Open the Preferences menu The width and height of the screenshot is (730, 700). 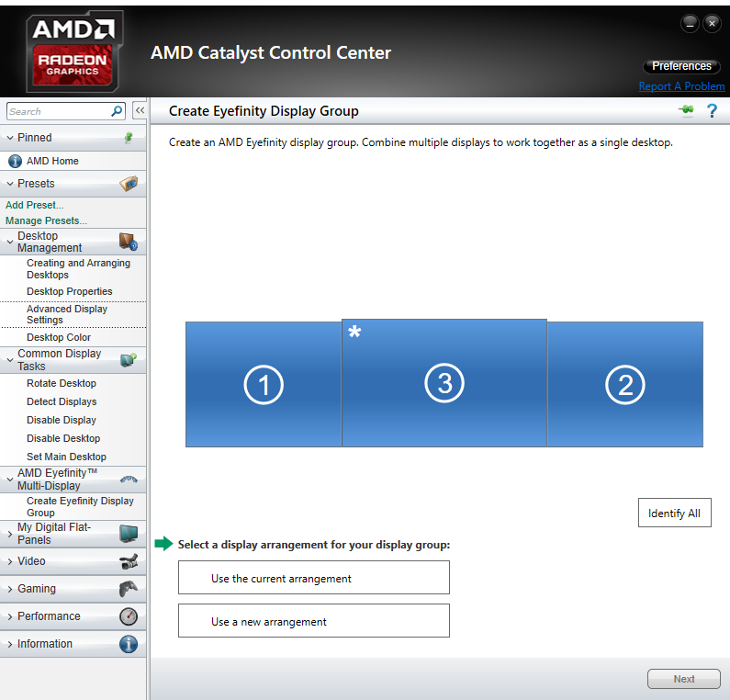coord(681,66)
